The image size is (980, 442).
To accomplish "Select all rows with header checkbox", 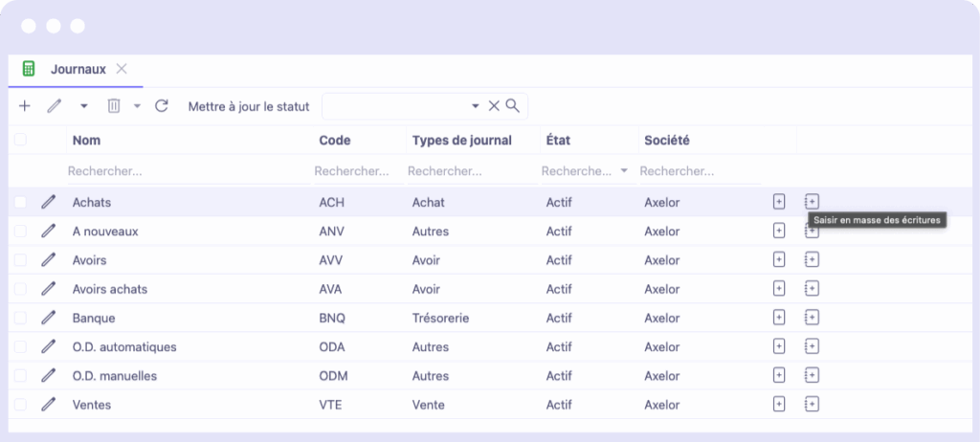I will [21, 140].
